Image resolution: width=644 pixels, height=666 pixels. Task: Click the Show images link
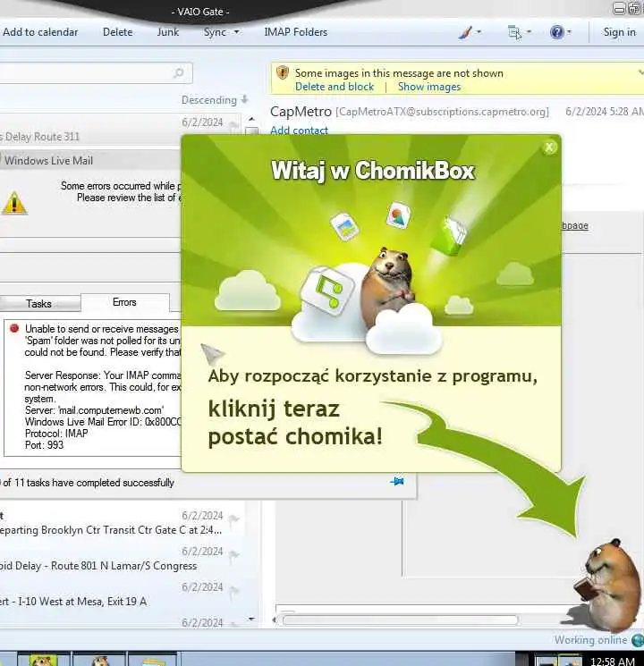[429, 87]
